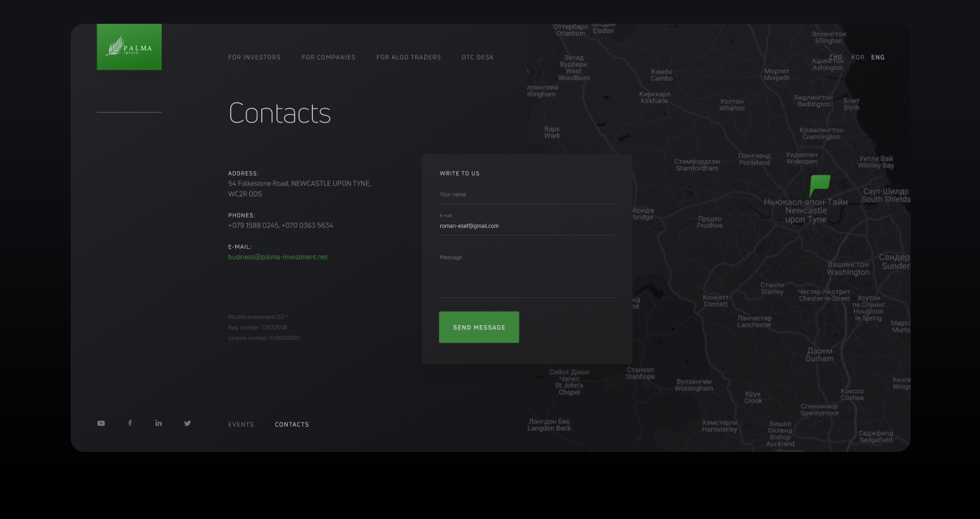Click Prudhoe label on the map
Screen dimensions: 980x519
710,222
